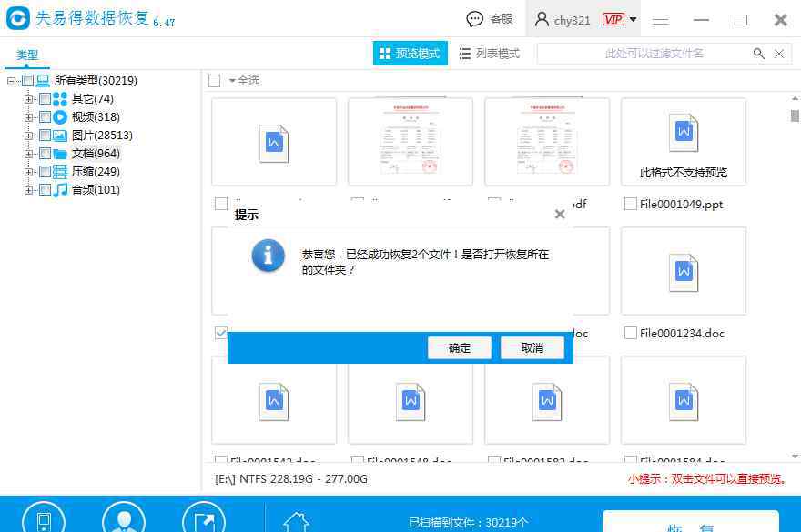This screenshot has height=532, width=801.
Task: Click the user avatar icon at bottom
Action: click(124, 520)
